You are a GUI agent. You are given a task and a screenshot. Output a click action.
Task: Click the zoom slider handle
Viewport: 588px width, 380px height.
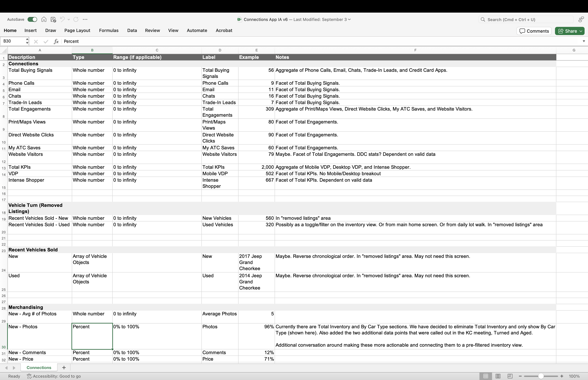[541, 376]
